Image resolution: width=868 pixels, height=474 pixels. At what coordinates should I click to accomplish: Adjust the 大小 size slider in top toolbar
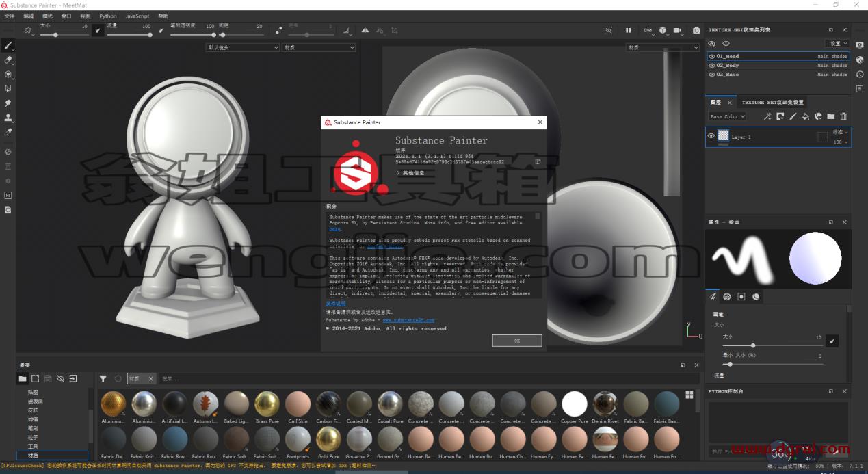click(64, 35)
